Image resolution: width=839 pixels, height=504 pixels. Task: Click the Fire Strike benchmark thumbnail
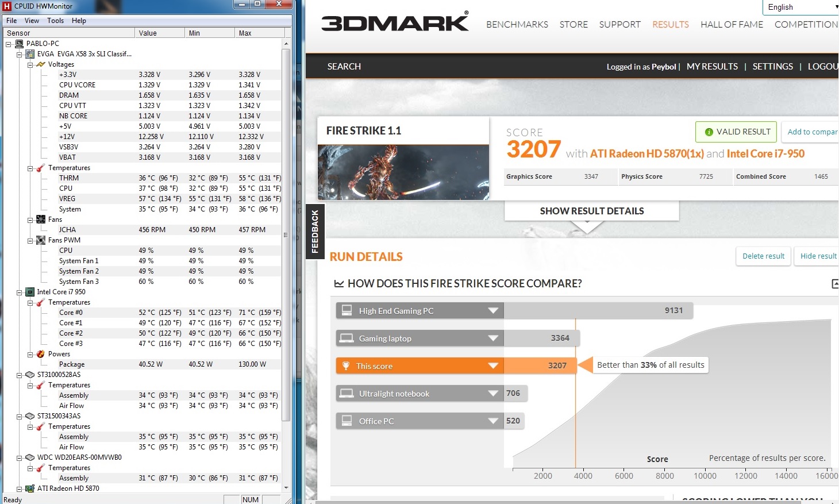tap(403, 172)
